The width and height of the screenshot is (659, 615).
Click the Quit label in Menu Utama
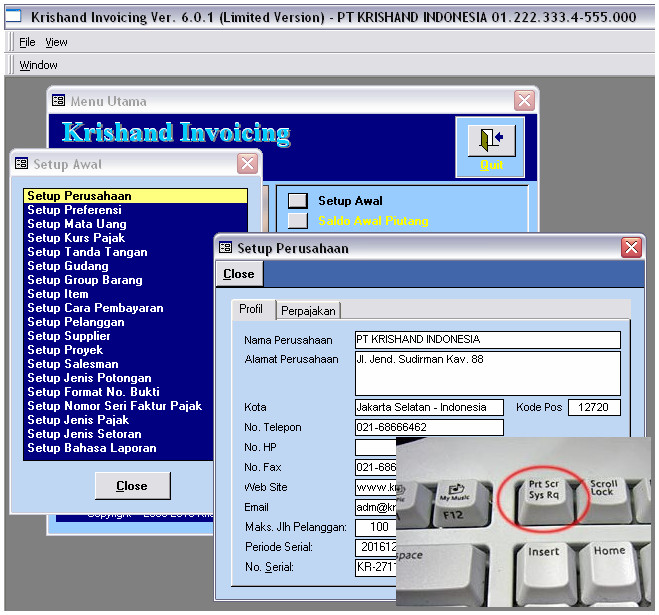491,165
